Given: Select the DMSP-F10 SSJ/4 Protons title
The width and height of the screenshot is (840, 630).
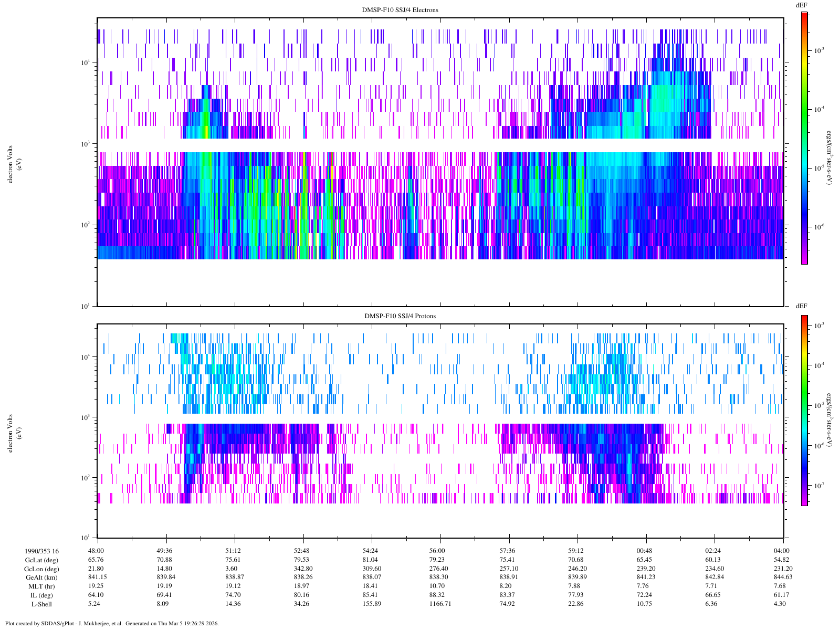Looking at the screenshot, I should click(x=400, y=316).
